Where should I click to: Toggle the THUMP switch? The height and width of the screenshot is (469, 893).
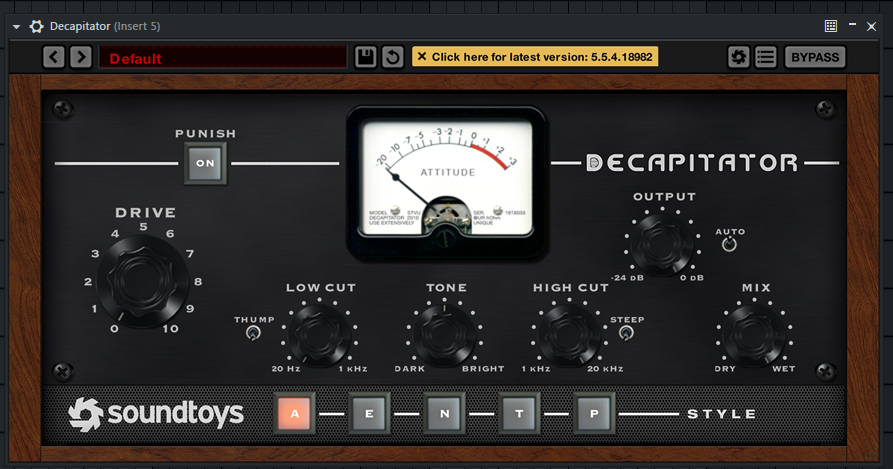[x=253, y=332]
